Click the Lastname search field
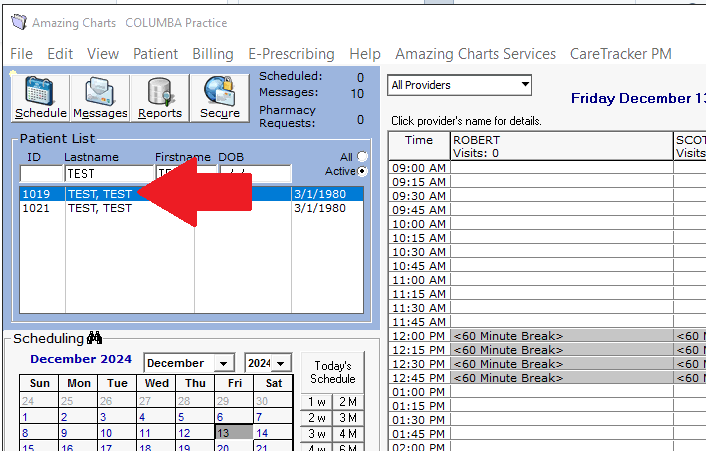 [x=108, y=174]
